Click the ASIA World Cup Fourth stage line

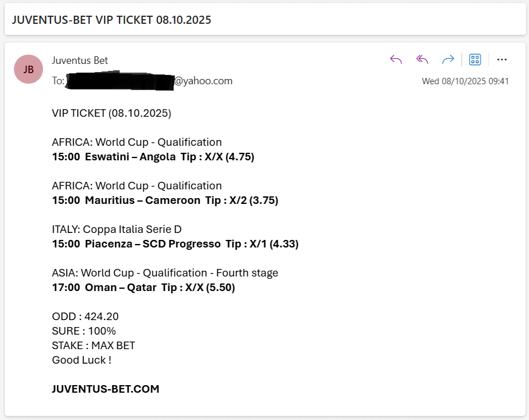(x=165, y=273)
